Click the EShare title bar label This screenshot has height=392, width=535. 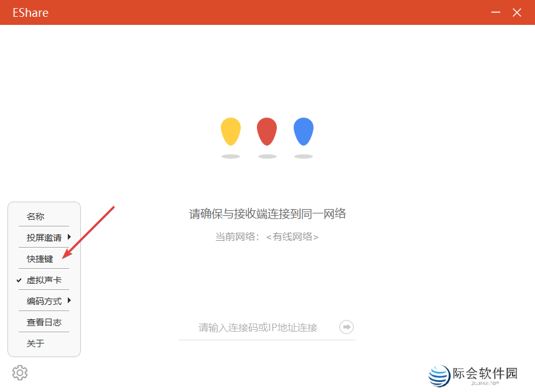30,12
